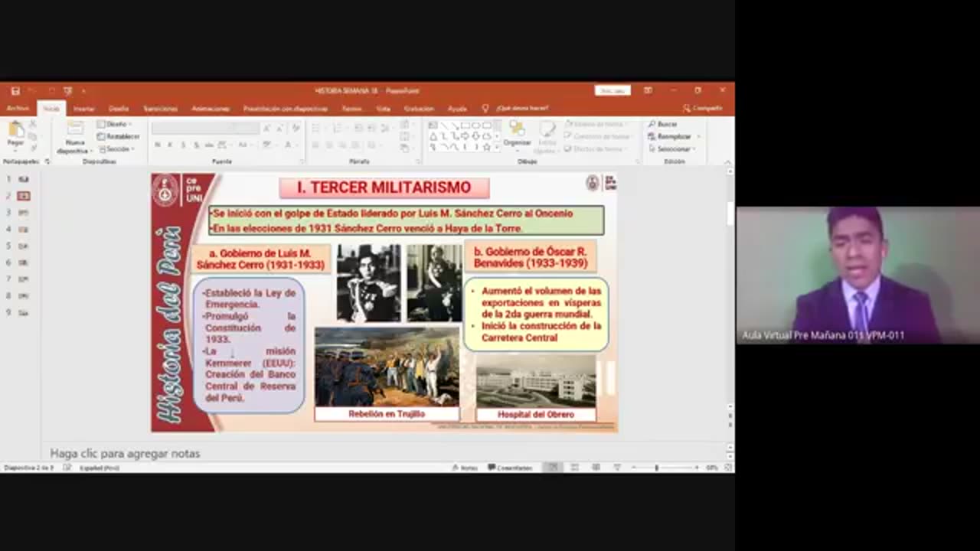Click the Pegar paste clipboard icon

coord(15,129)
